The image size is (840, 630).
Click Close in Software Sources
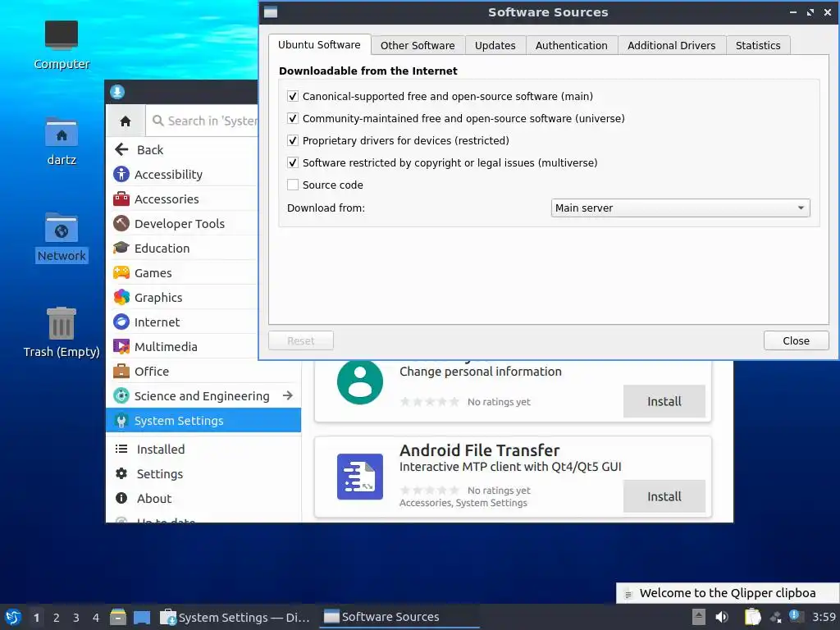coord(796,340)
